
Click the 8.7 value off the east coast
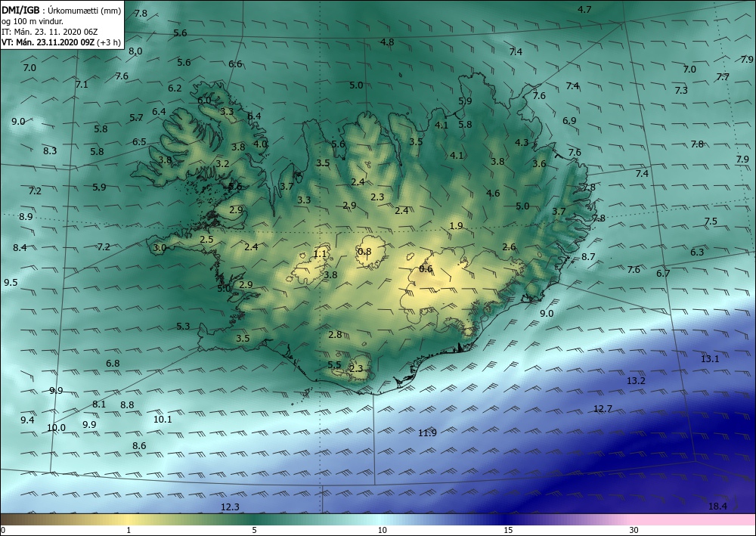pyautogui.click(x=588, y=257)
